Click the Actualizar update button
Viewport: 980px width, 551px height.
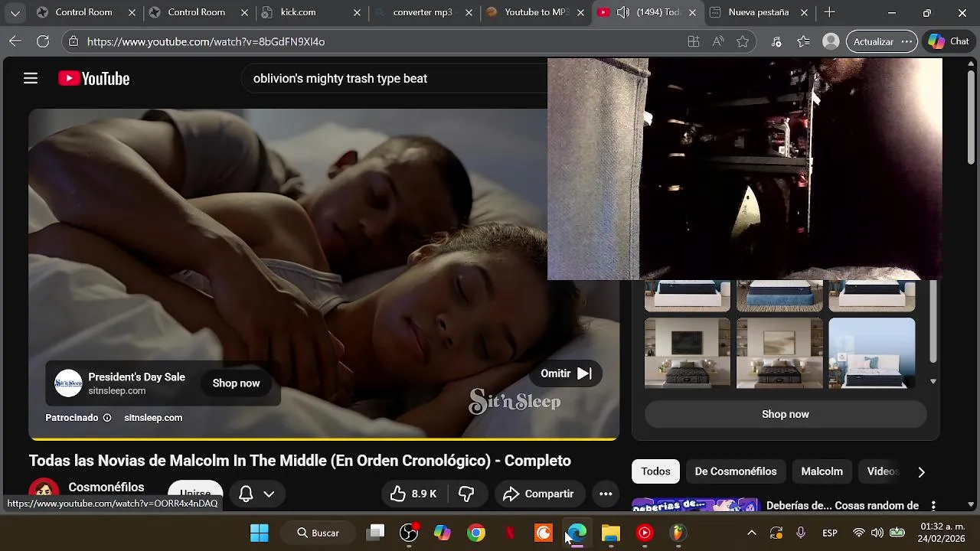tap(874, 41)
